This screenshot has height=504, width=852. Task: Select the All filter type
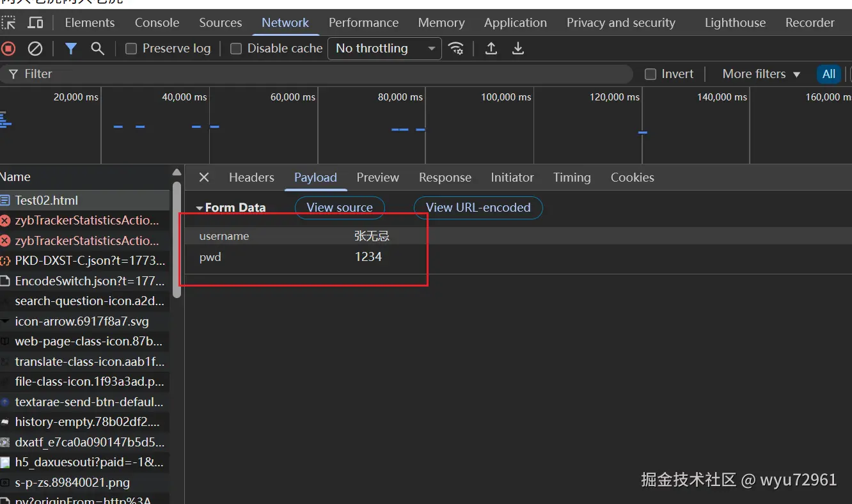pos(829,74)
